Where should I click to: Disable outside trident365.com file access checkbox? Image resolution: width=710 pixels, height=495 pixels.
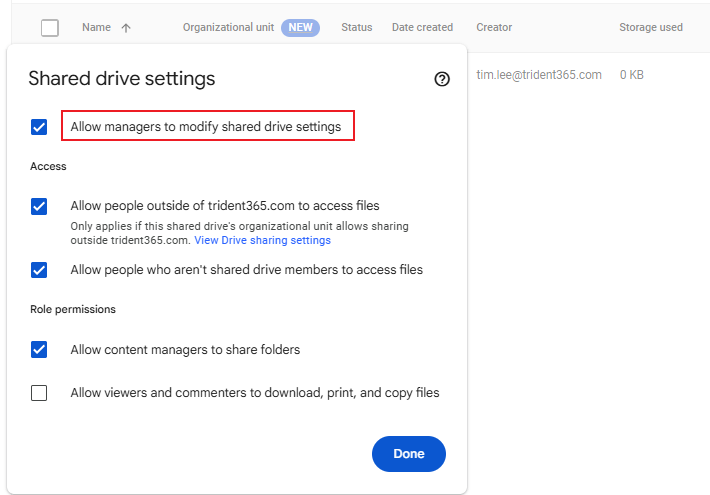(x=39, y=206)
